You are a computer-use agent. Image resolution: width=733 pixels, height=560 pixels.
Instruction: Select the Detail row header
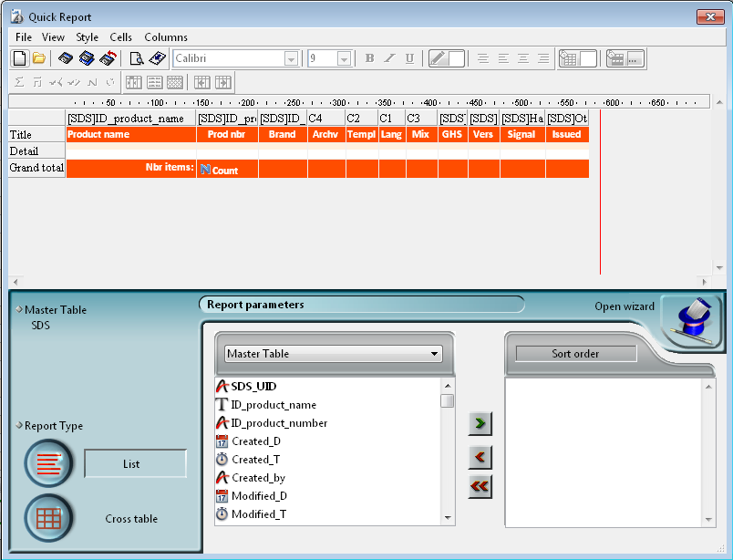[36, 151]
